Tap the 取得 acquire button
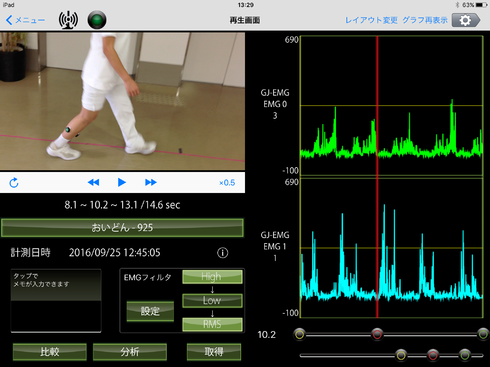The width and height of the screenshot is (490, 367). tap(214, 352)
